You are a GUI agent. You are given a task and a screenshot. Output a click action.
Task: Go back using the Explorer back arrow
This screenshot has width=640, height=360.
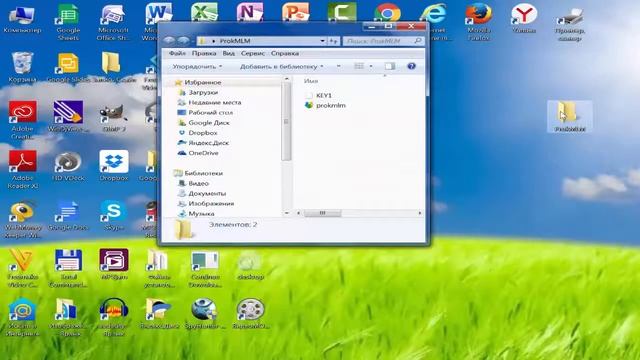coord(169,40)
